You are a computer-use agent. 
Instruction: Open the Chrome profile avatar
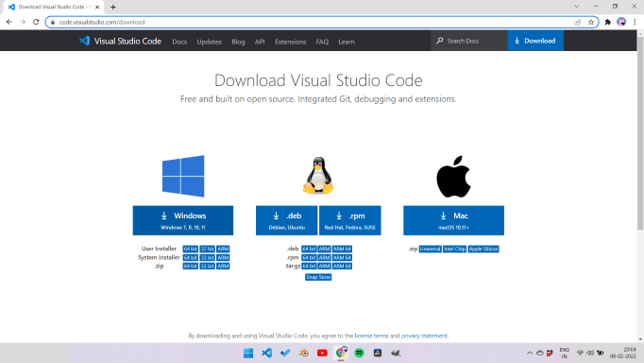tap(621, 22)
